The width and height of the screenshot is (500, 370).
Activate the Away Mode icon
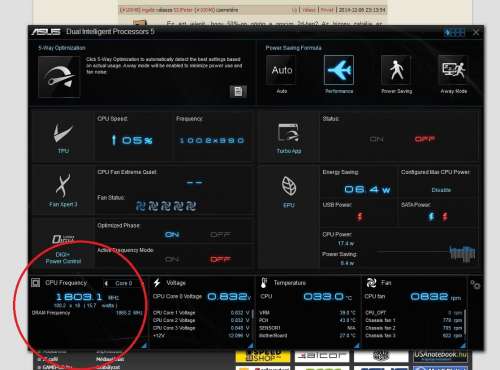(x=453, y=70)
